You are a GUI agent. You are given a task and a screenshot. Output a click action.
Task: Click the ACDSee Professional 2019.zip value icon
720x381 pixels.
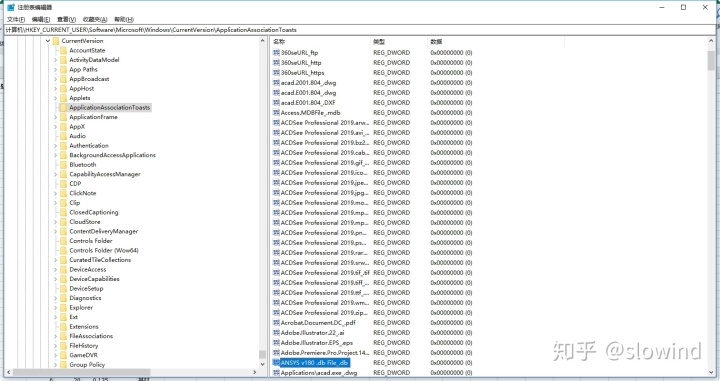pyautogui.click(x=276, y=313)
